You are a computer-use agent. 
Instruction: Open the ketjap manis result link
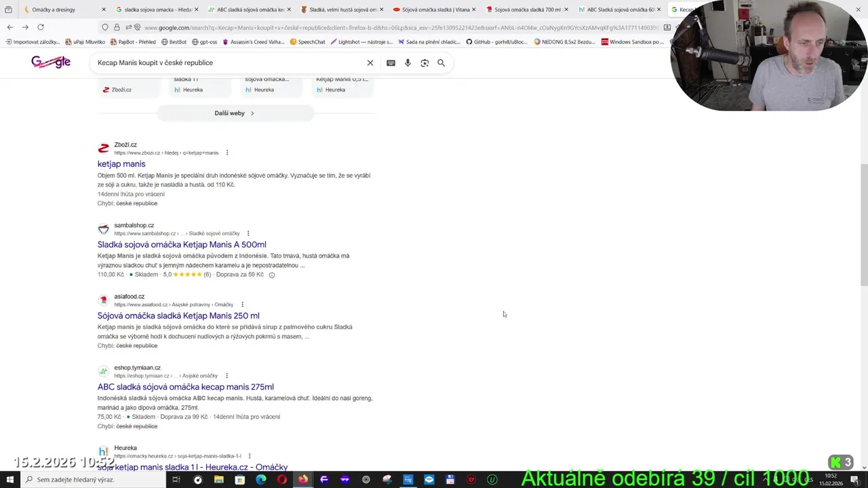click(x=121, y=164)
